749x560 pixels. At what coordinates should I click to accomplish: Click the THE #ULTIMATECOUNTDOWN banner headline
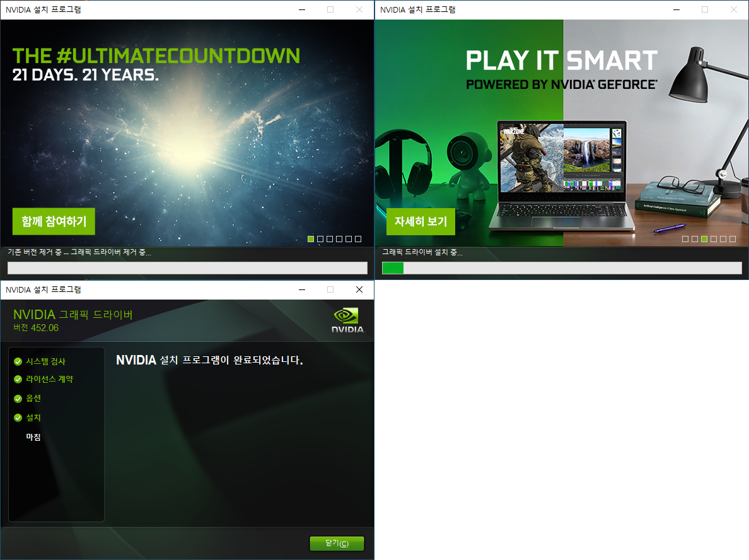[156, 56]
